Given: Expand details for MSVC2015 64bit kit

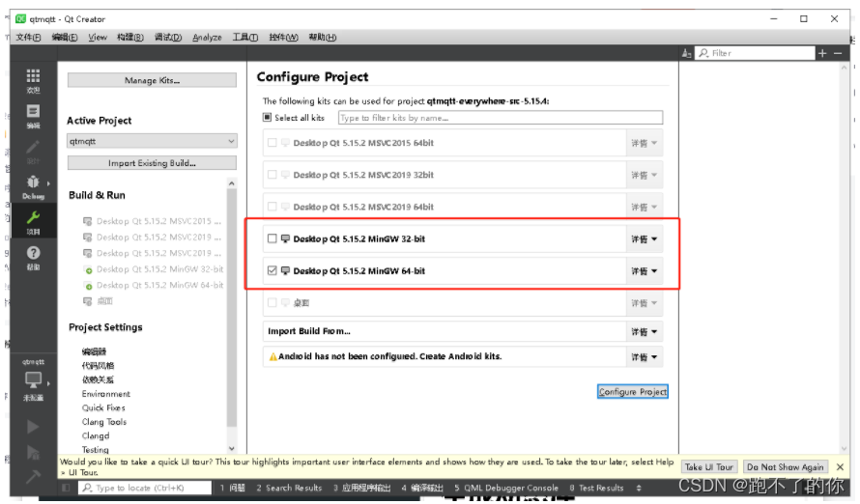Looking at the screenshot, I should click(x=644, y=143).
